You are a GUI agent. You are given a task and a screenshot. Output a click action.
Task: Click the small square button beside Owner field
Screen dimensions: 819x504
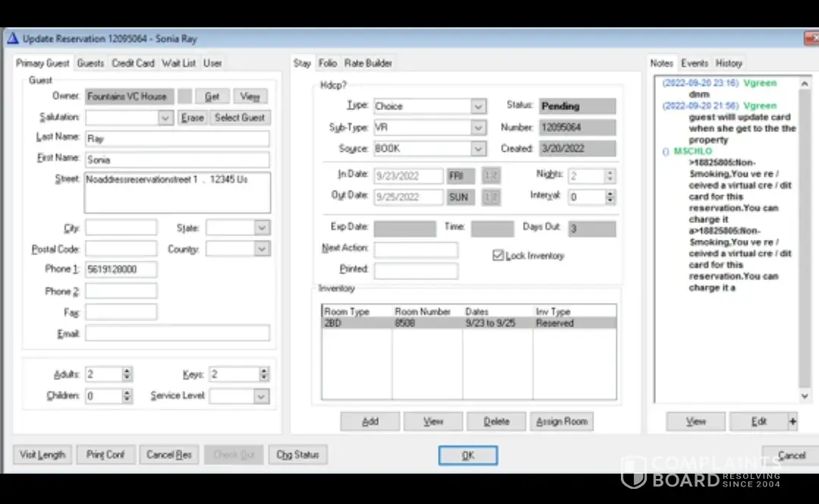coord(184,96)
